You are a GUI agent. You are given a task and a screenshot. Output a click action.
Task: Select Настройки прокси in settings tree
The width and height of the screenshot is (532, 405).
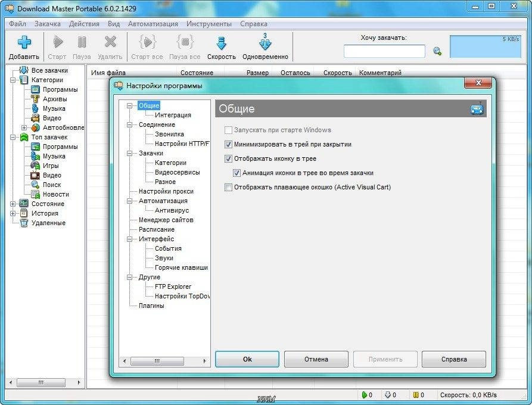[x=166, y=191]
